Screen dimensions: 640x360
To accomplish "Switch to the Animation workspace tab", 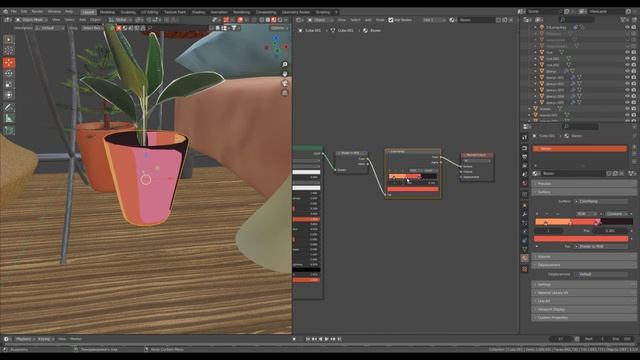I will point(219,12).
